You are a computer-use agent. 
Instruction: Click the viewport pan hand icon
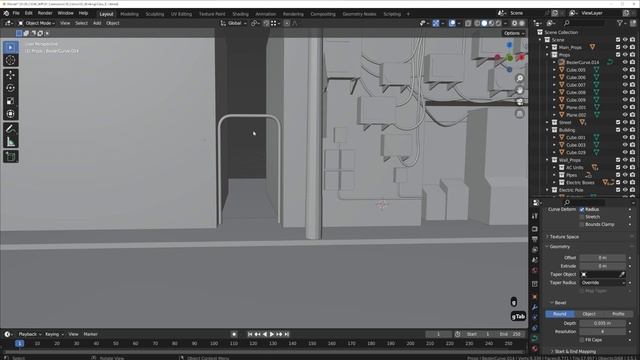coord(520,90)
